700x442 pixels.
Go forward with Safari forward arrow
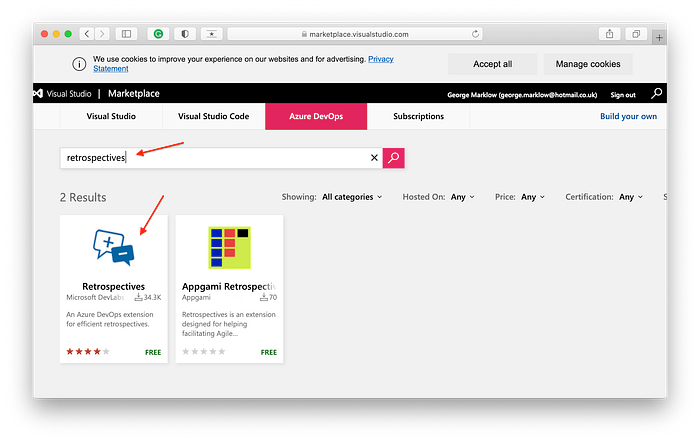102,34
